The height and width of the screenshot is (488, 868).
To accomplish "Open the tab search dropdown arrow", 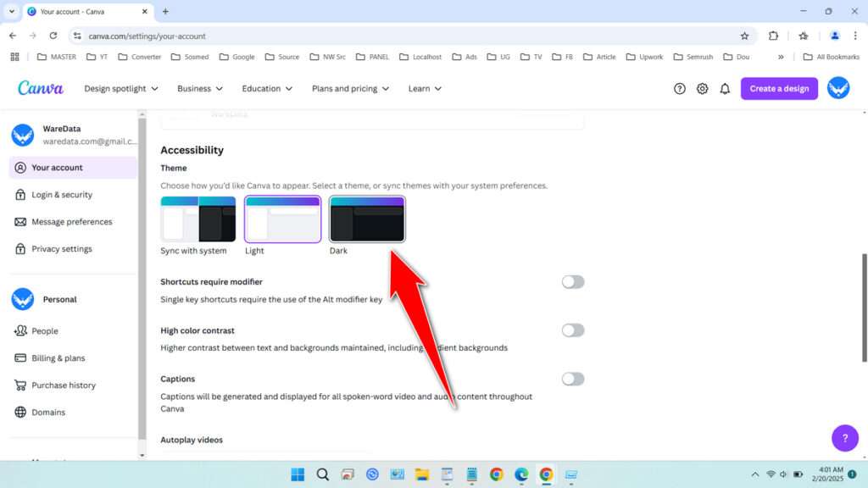I will coord(12,11).
